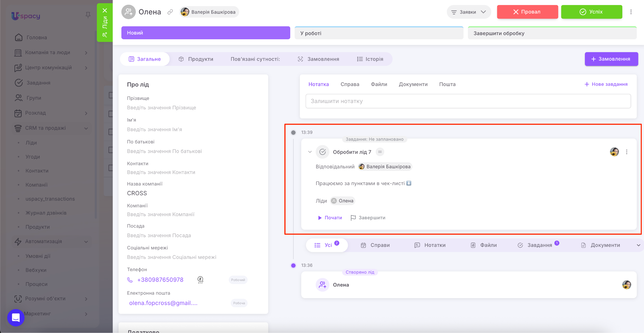This screenshot has height=333, width=644.
Task: Click the priority icon beside Обробити лід 7
Action: pos(380,152)
